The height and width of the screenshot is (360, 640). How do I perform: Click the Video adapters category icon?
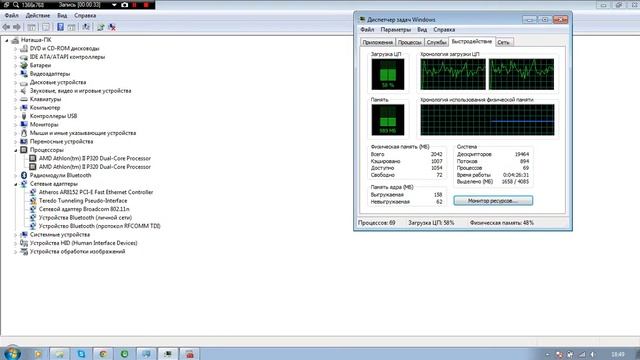pyautogui.click(x=24, y=73)
